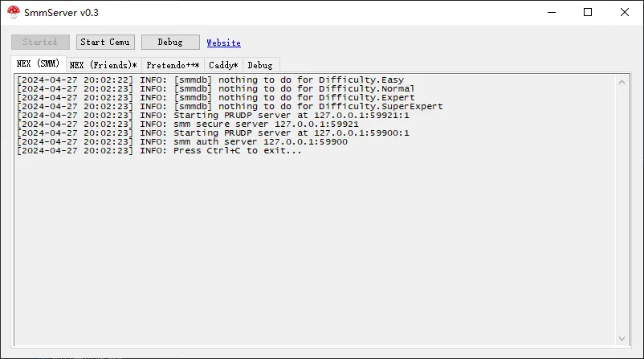Click the 'Press Ctrl+C to exit...' line
Viewport: 644px width, 359px height.
click(159, 150)
